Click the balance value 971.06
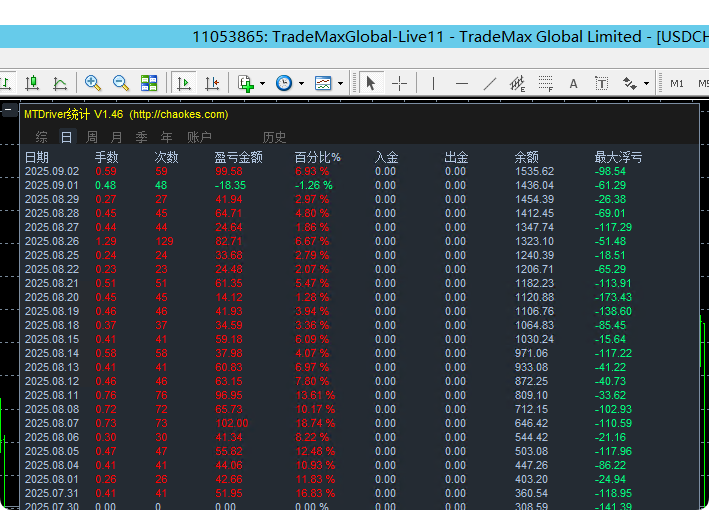This screenshot has height=510, width=709. pyautogui.click(x=531, y=354)
